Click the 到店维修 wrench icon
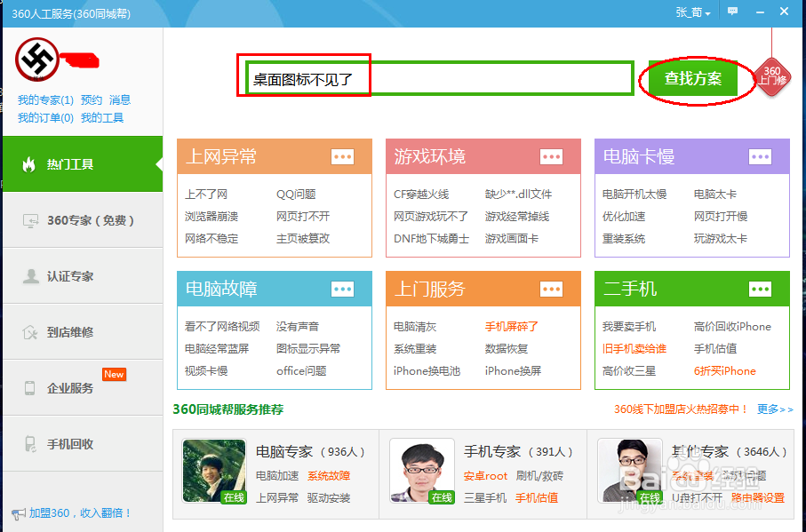Screen dimensions: 806x532 click(29, 331)
